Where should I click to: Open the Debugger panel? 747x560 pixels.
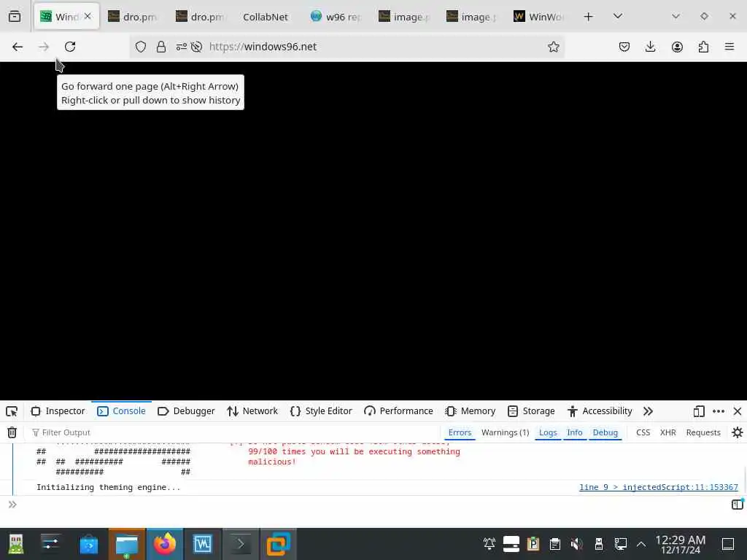coord(186,411)
